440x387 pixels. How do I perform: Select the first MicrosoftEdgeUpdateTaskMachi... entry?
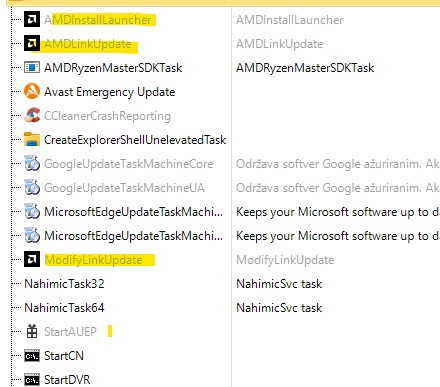pos(133,212)
